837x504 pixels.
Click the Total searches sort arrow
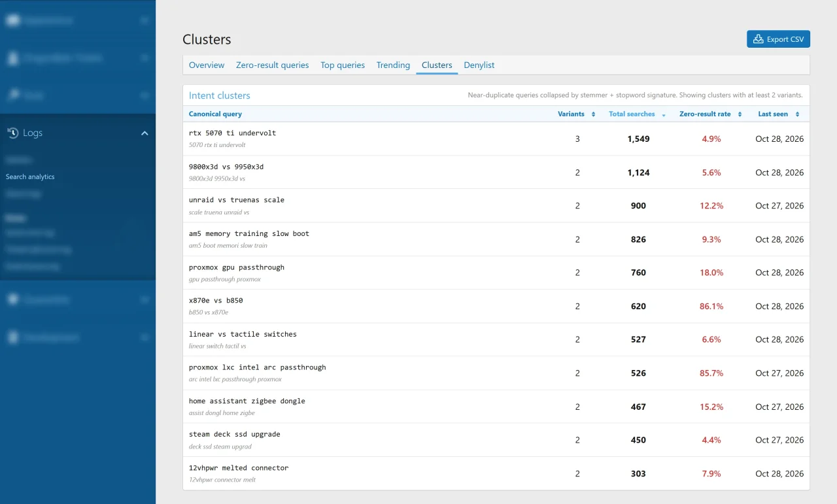(664, 114)
